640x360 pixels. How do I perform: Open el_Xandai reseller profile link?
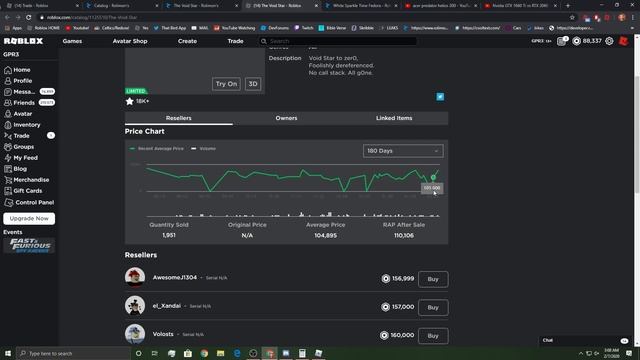(x=167, y=306)
